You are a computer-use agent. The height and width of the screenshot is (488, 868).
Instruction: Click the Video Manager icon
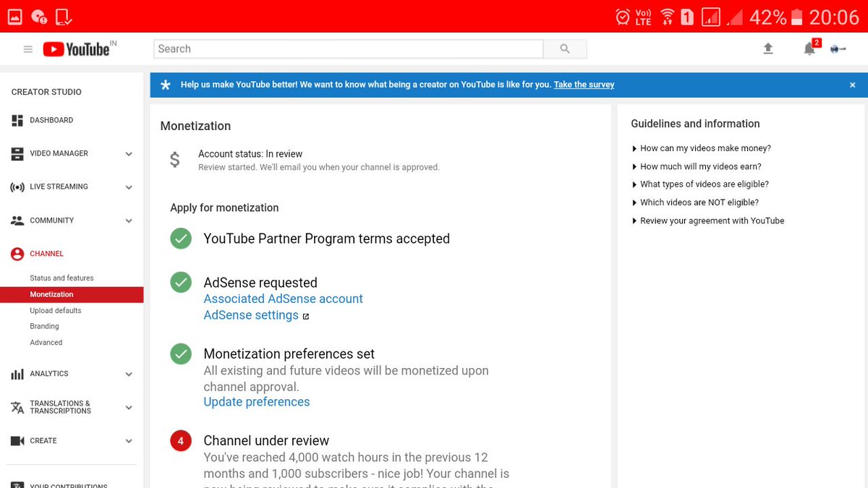pyautogui.click(x=17, y=154)
